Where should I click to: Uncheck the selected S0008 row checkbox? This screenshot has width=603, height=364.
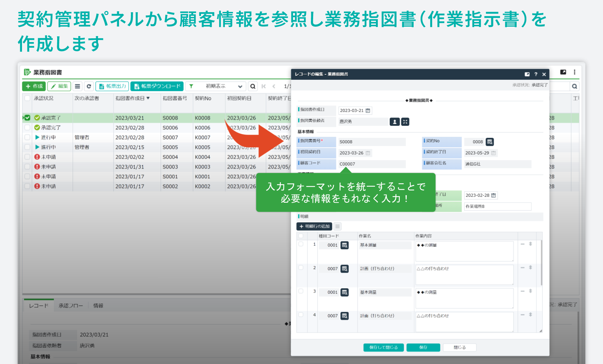(27, 118)
